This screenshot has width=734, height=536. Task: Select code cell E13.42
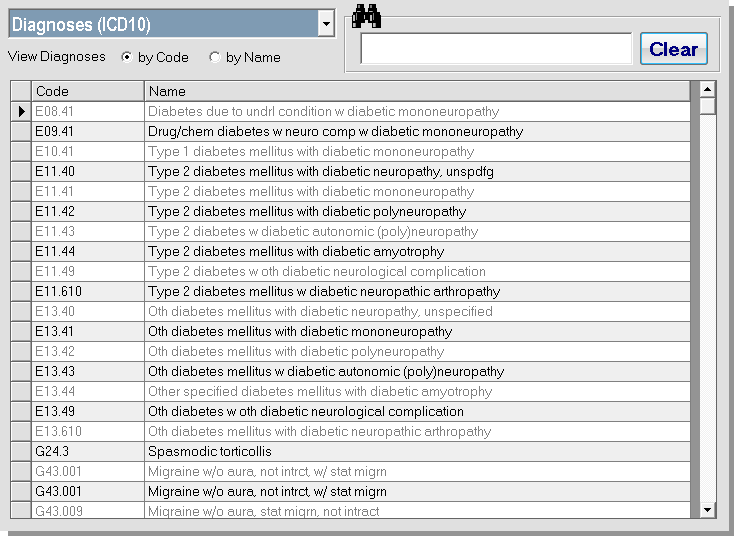88,351
